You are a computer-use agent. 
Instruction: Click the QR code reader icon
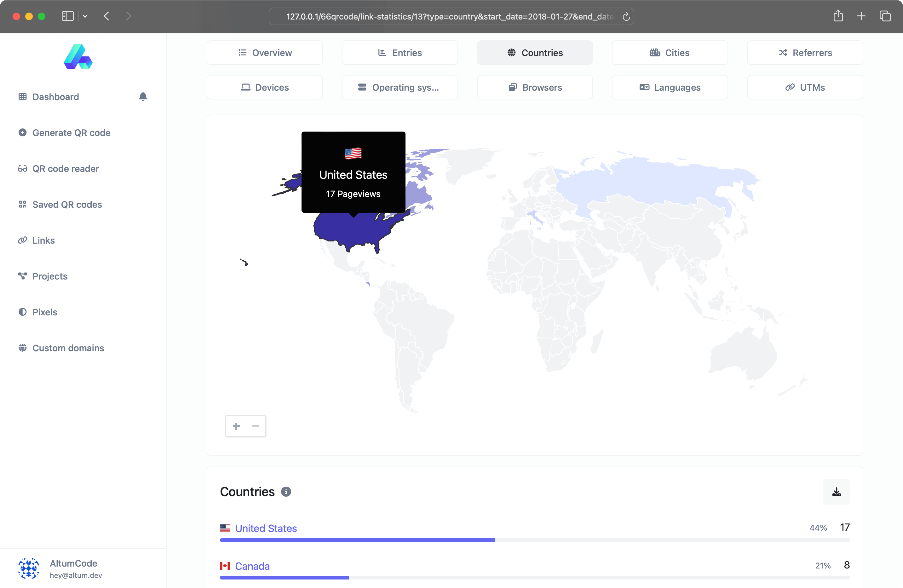(22, 168)
